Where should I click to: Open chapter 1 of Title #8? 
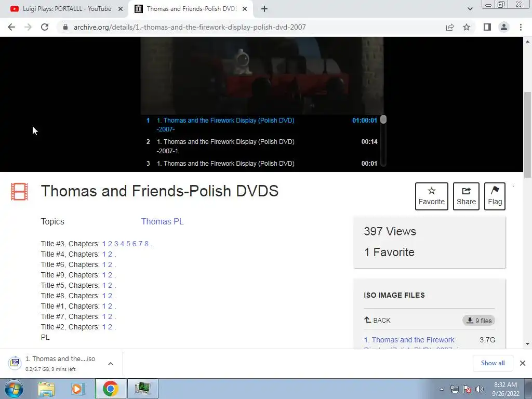(x=104, y=296)
